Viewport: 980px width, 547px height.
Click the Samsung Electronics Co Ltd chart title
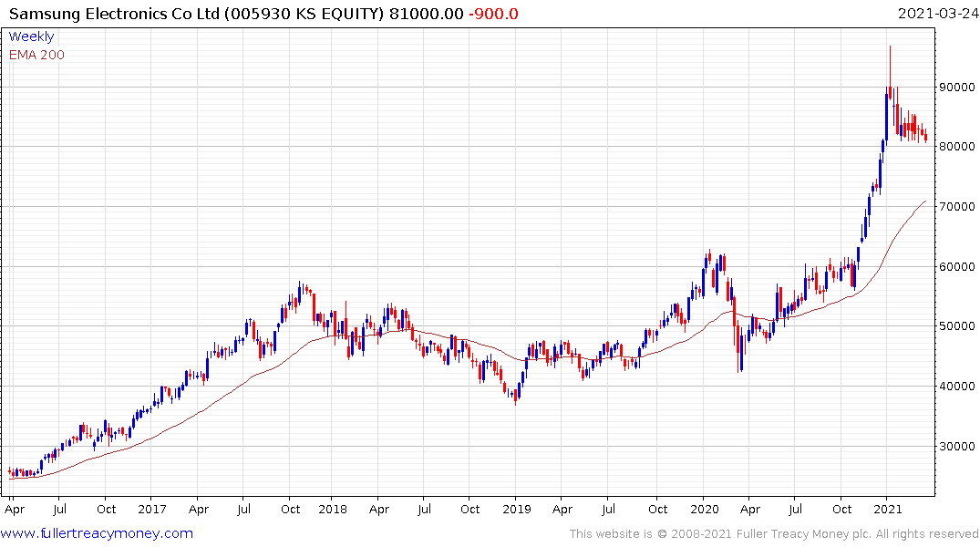pyautogui.click(x=196, y=14)
